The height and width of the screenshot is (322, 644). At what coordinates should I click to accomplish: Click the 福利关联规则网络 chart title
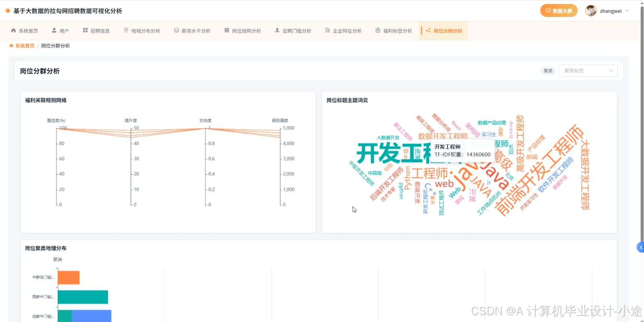(46, 100)
